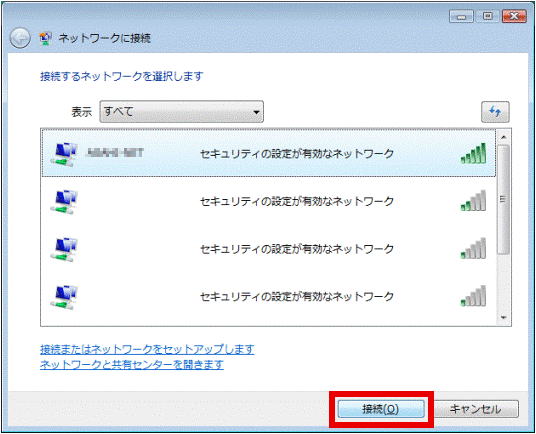Screen dimensions: 536x434
Task: Click the full-strength green signal bars
Action: coord(473,153)
